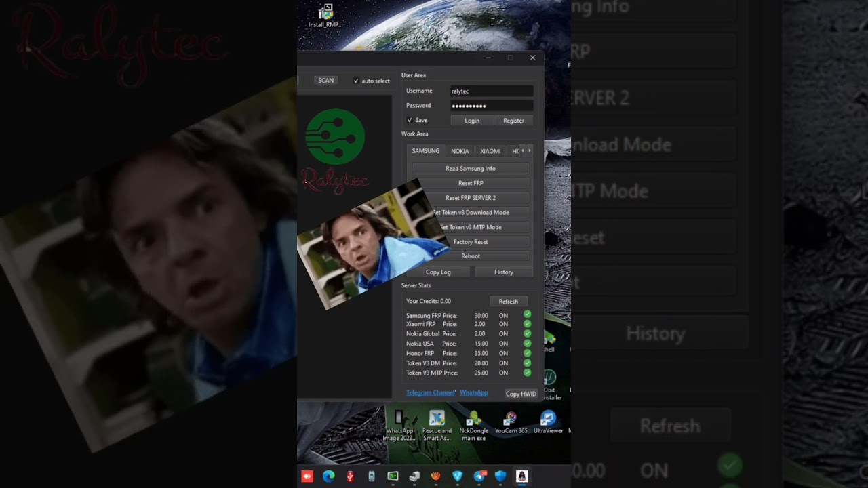Close the Ralytec tool window

pos(532,58)
